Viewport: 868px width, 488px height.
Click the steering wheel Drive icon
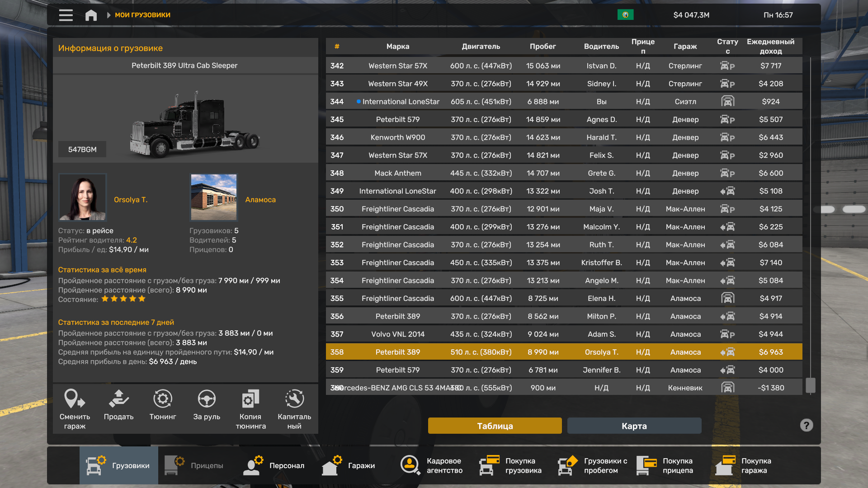207,399
